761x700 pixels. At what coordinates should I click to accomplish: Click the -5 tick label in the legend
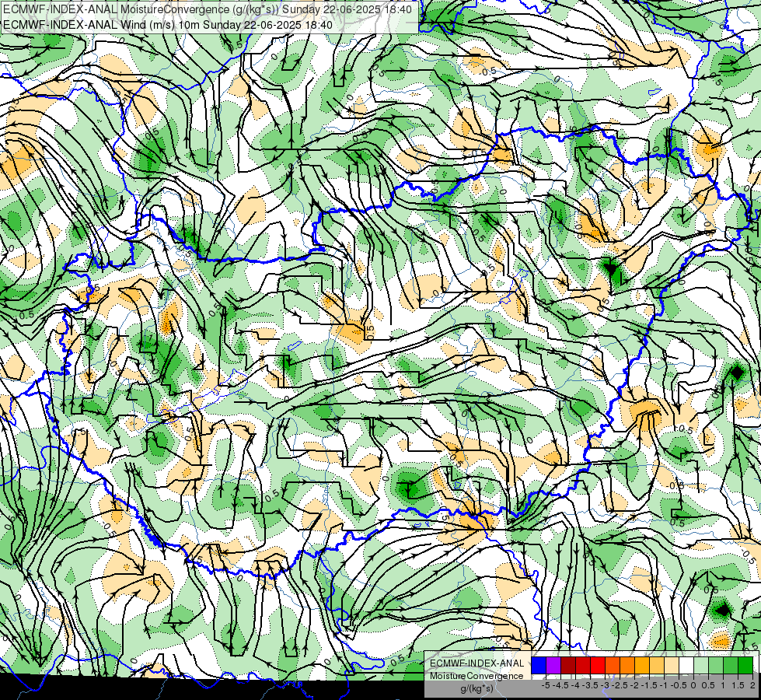[546, 685]
